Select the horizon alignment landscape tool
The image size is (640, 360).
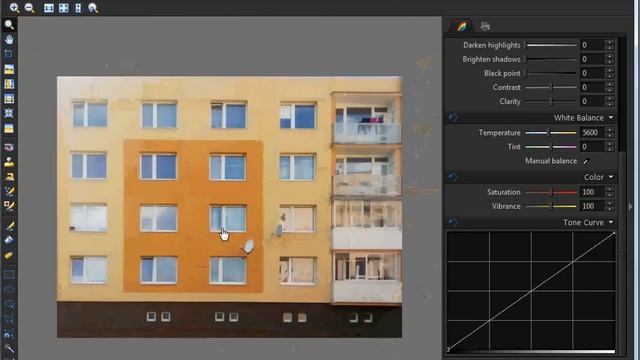pyautogui.click(x=9, y=69)
